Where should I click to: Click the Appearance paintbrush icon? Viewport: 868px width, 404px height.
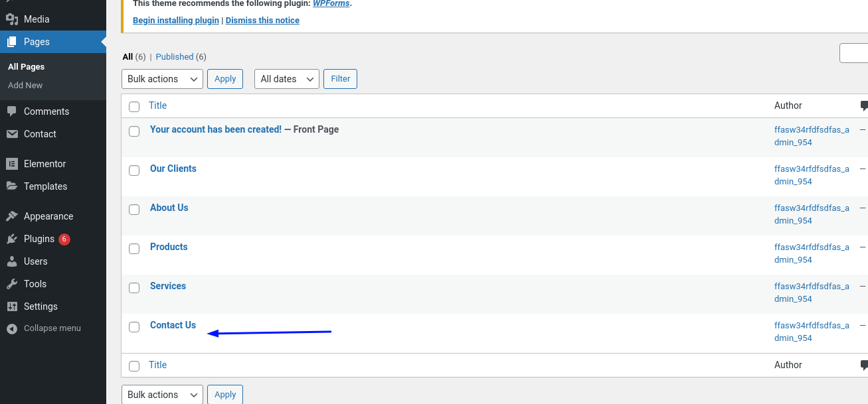tap(12, 216)
